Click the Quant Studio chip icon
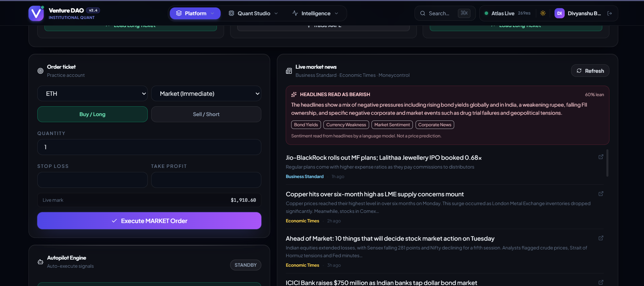Screen dimensions: 644x286 click(232, 13)
